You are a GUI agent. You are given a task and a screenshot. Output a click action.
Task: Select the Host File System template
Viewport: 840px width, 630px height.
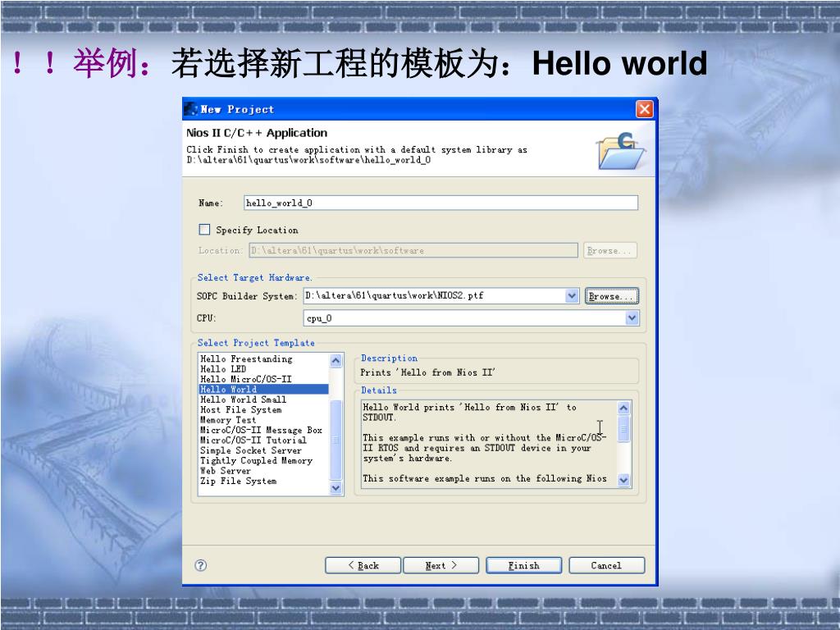pos(240,410)
